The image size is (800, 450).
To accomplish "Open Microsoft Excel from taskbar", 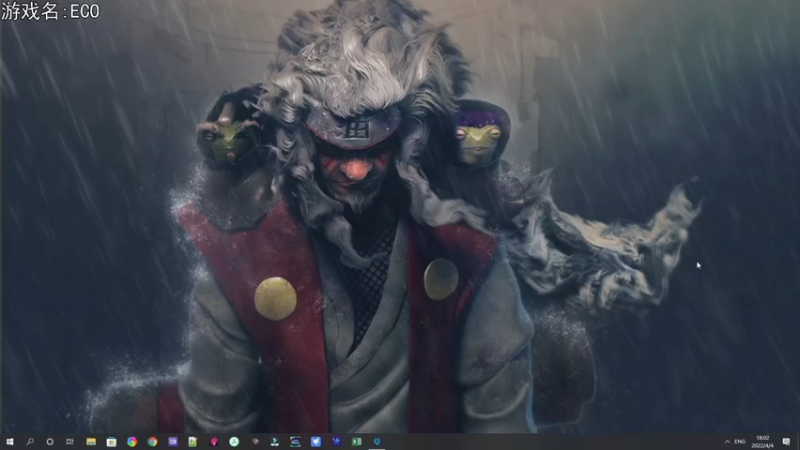I will pos(357,442).
